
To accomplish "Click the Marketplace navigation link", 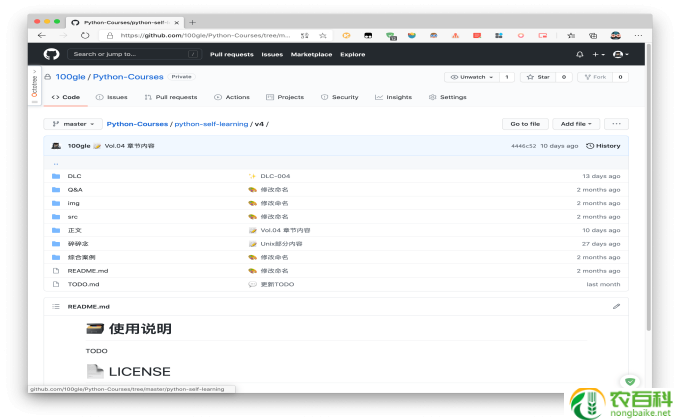I will 311,54.
